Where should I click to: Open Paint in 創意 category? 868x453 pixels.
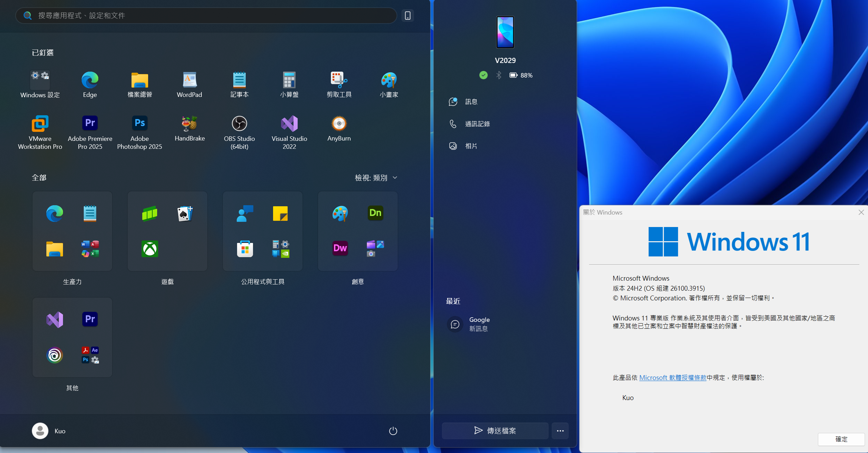point(340,214)
